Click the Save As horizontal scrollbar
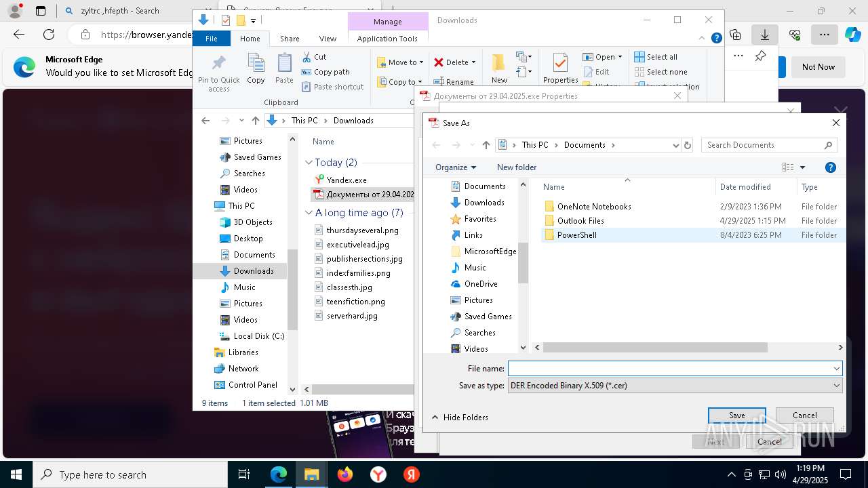Screen dimensions: 868x488 point(654,347)
